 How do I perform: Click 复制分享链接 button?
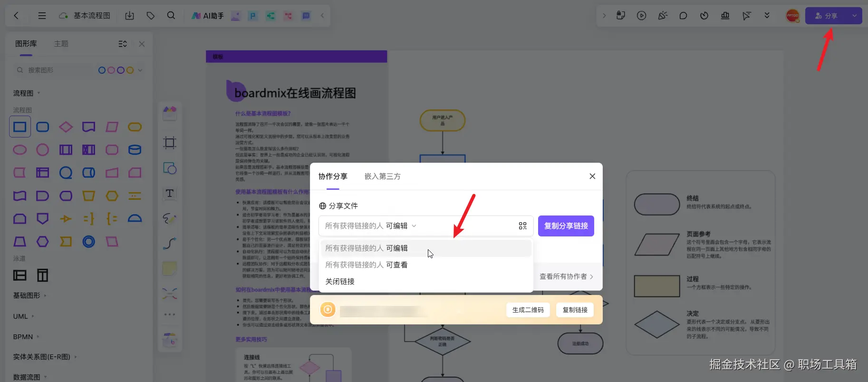coord(566,226)
